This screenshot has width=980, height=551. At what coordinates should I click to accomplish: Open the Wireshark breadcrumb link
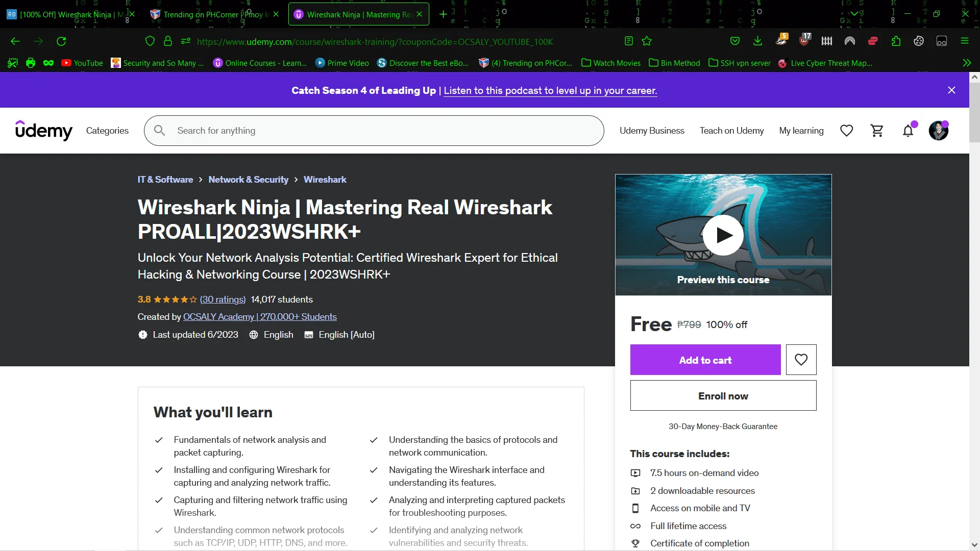click(x=325, y=180)
